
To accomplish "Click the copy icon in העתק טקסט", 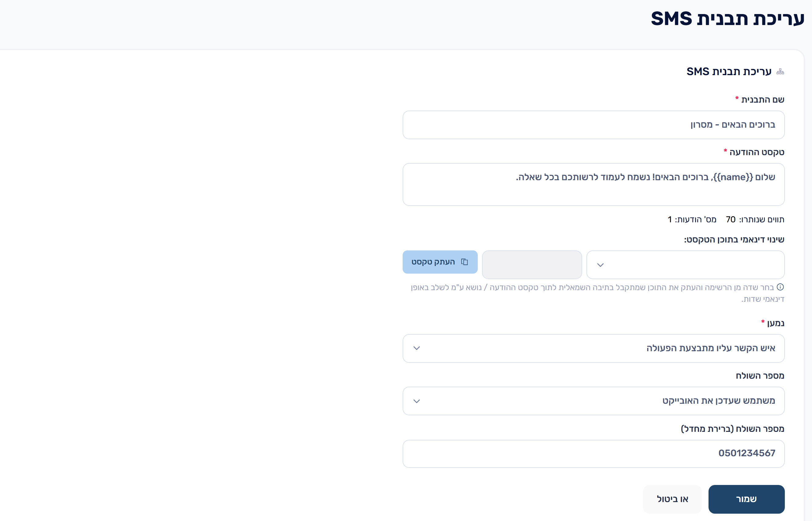I will coord(464,262).
